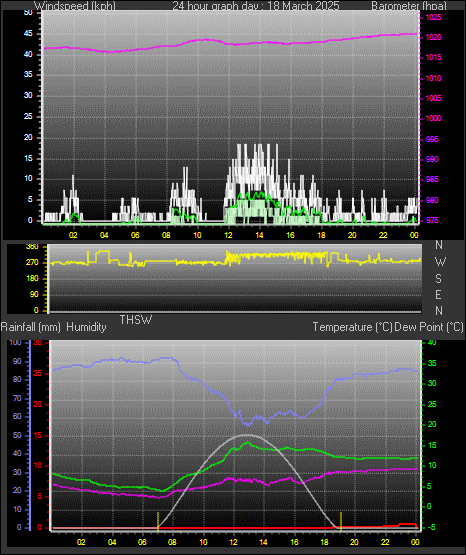The image size is (466, 555).
Task: Click the red 30 rainfall axis value
Action: (38, 342)
